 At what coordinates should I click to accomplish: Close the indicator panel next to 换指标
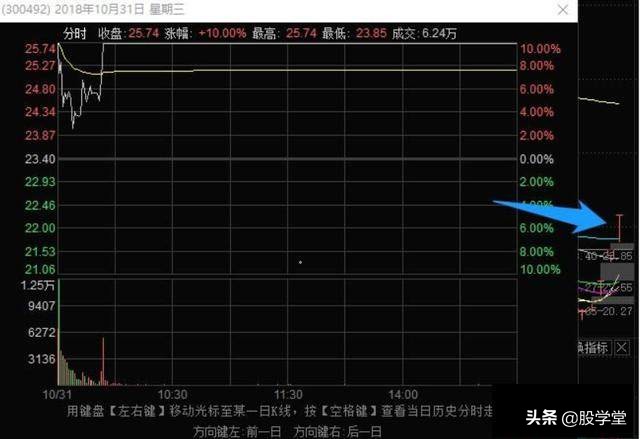click(x=622, y=348)
